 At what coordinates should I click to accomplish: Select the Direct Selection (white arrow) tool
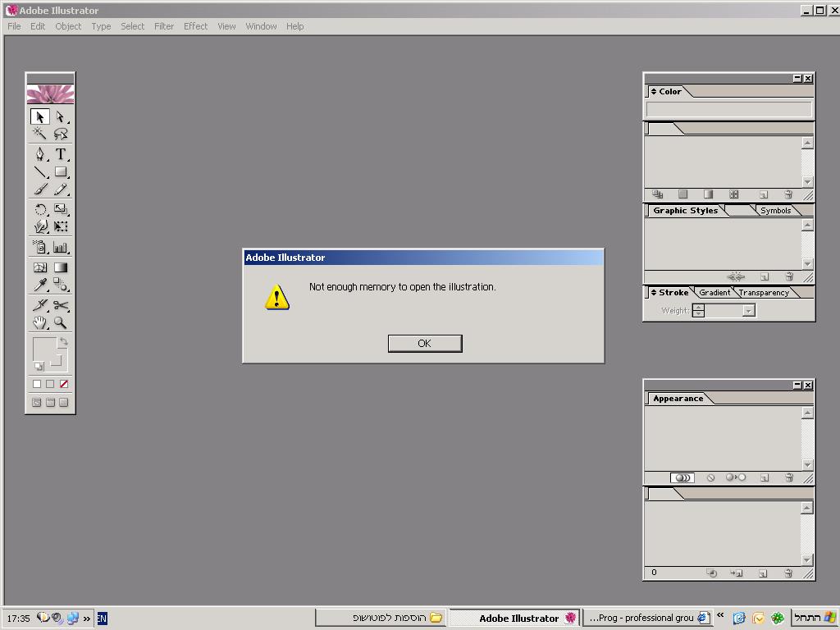pyautogui.click(x=61, y=116)
